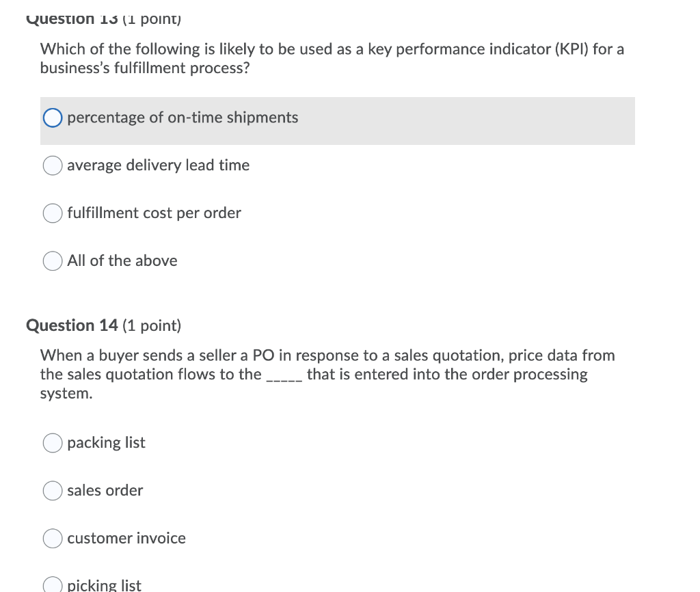Select 'customer invoice' option
The width and height of the screenshot is (700, 592).
[52, 539]
